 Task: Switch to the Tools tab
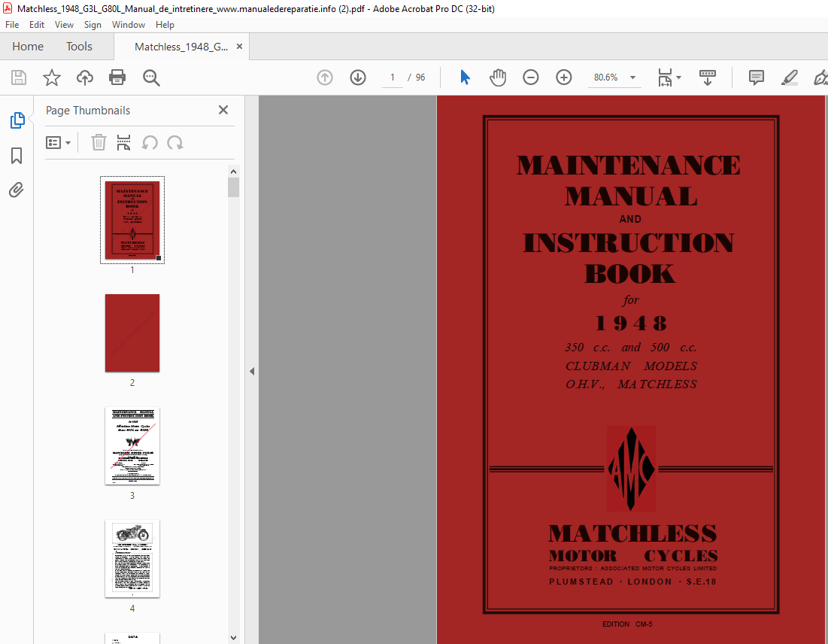click(x=79, y=47)
